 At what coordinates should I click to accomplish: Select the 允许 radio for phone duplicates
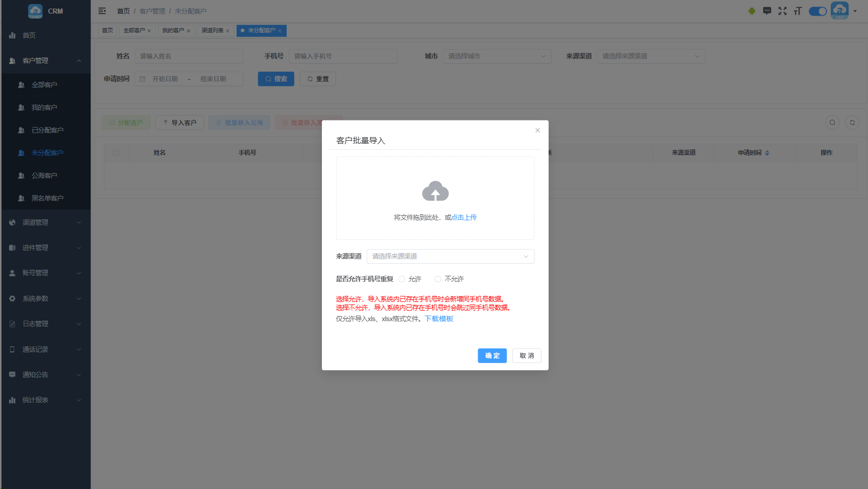pyautogui.click(x=402, y=279)
